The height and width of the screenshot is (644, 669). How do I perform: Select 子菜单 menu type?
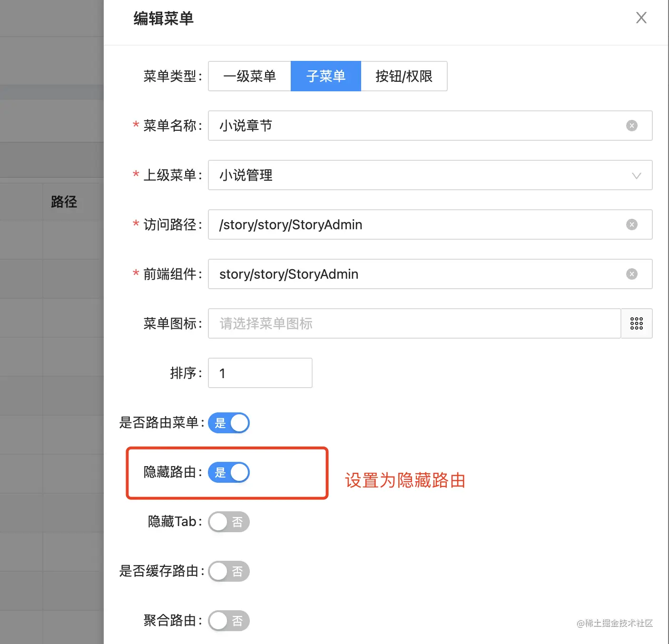[x=326, y=76]
